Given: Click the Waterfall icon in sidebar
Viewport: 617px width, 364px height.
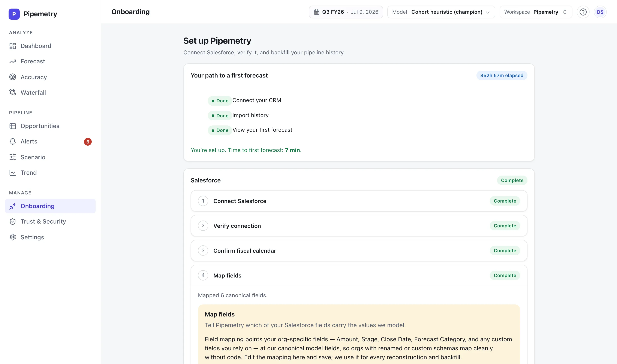Looking at the screenshot, I should [x=12, y=92].
